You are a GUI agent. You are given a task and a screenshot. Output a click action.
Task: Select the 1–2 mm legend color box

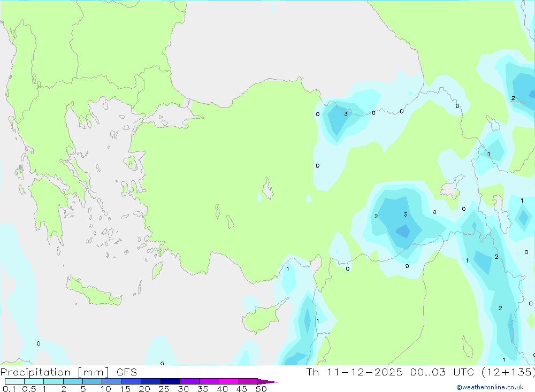[x=53, y=381]
